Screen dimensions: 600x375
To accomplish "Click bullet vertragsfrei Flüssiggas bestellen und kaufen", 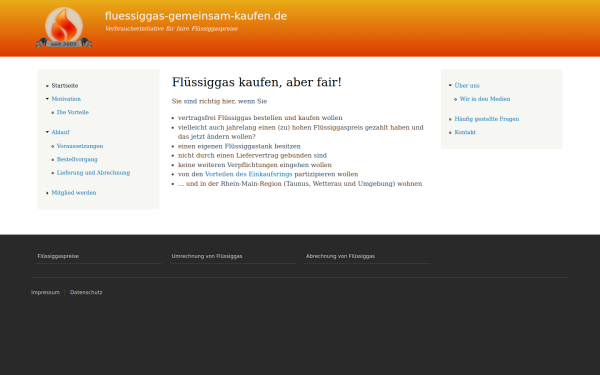I will click(260, 118).
